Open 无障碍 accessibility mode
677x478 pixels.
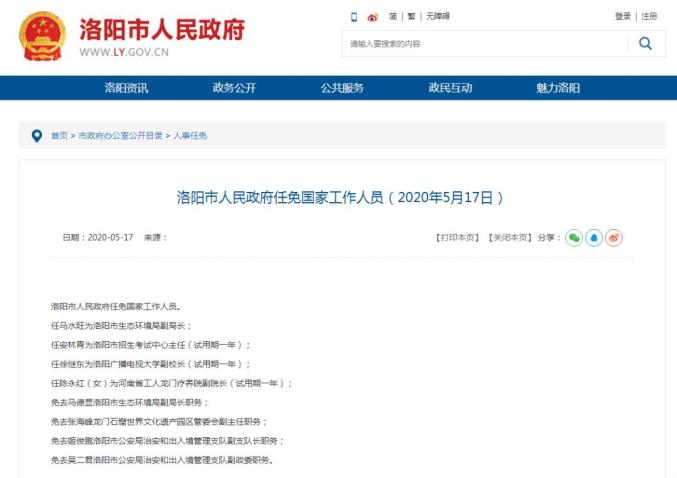coord(438,16)
